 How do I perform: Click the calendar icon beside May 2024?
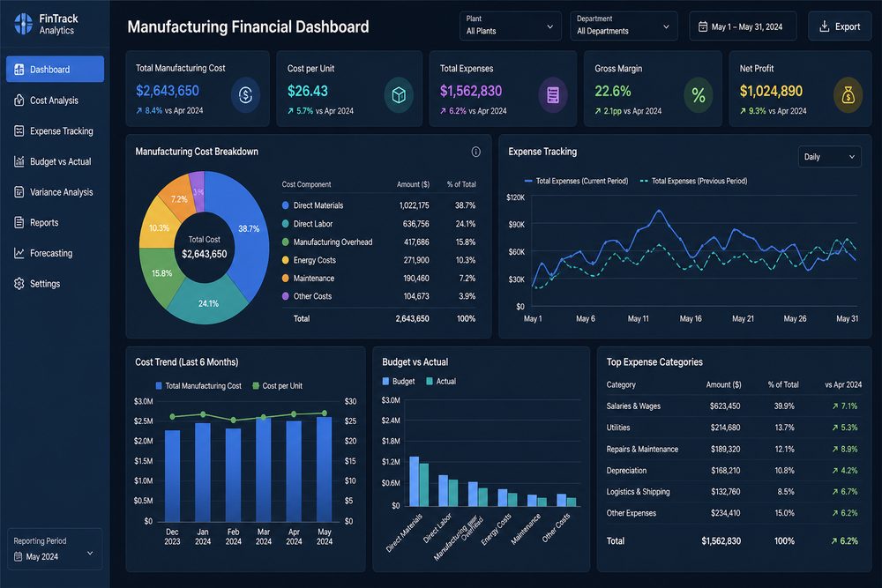tap(18, 556)
